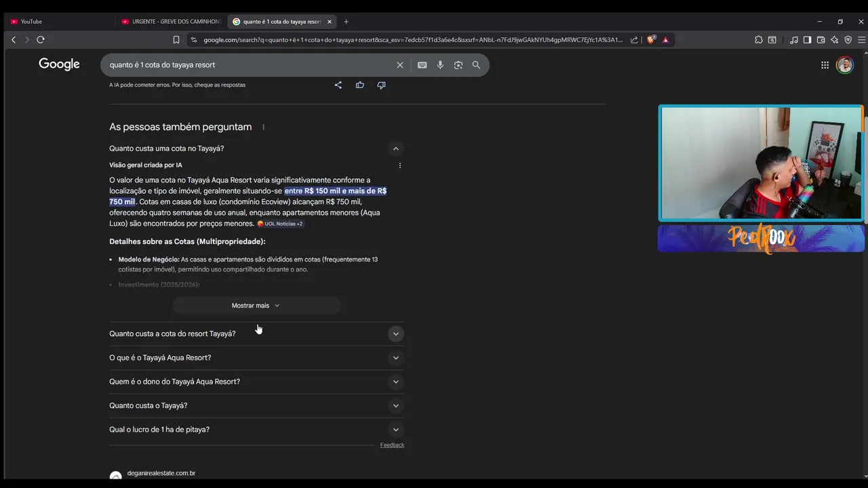Give thumbs up to the AI answer

pos(360,85)
